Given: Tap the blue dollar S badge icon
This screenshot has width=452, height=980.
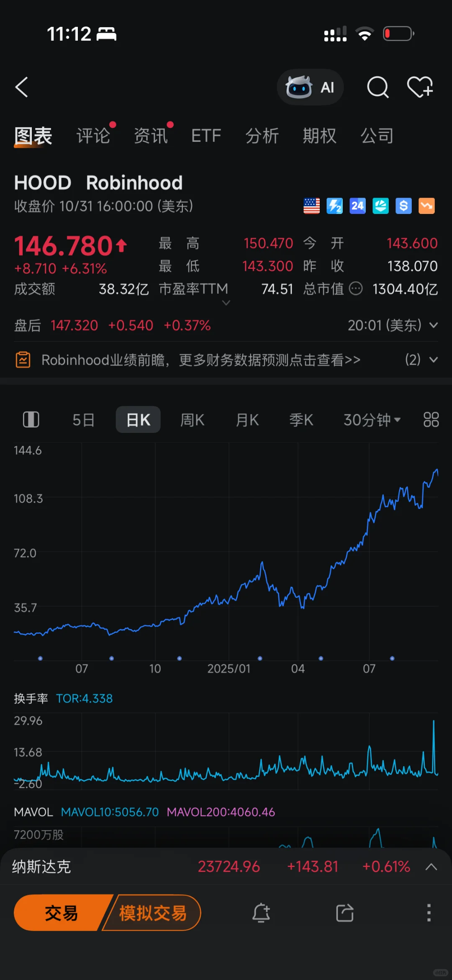Looking at the screenshot, I should coord(403,206).
